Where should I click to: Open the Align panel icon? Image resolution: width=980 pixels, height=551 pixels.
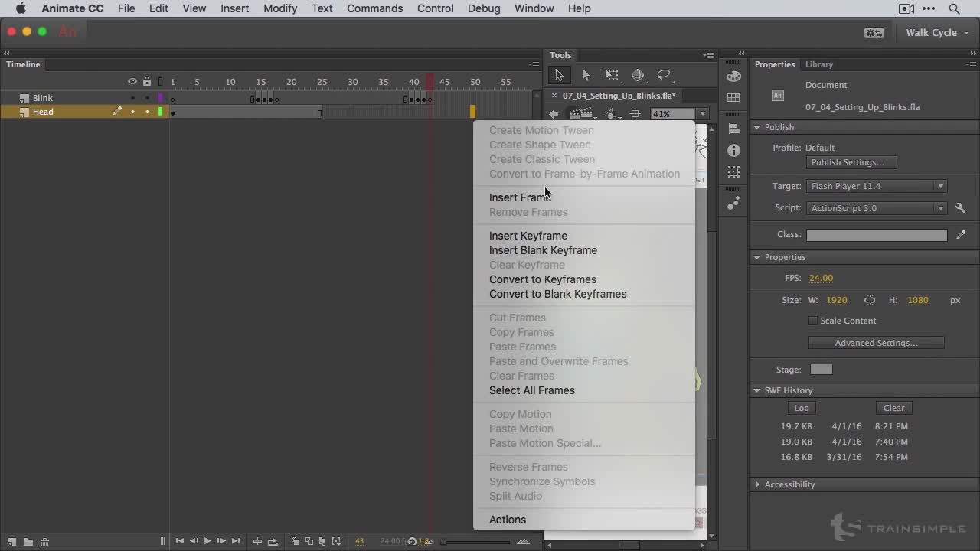pos(733,129)
